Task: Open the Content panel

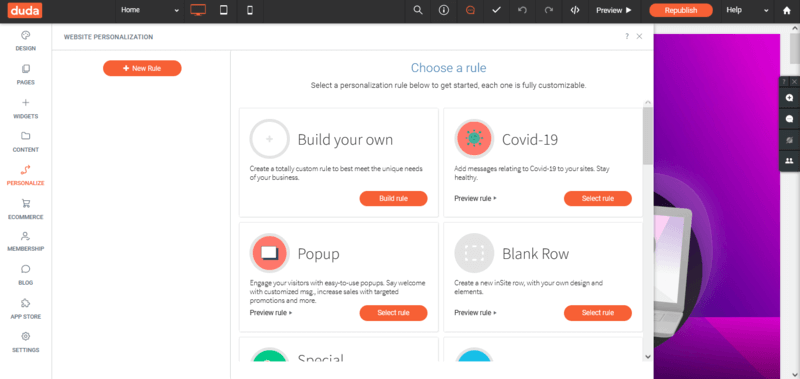Action: tap(26, 142)
